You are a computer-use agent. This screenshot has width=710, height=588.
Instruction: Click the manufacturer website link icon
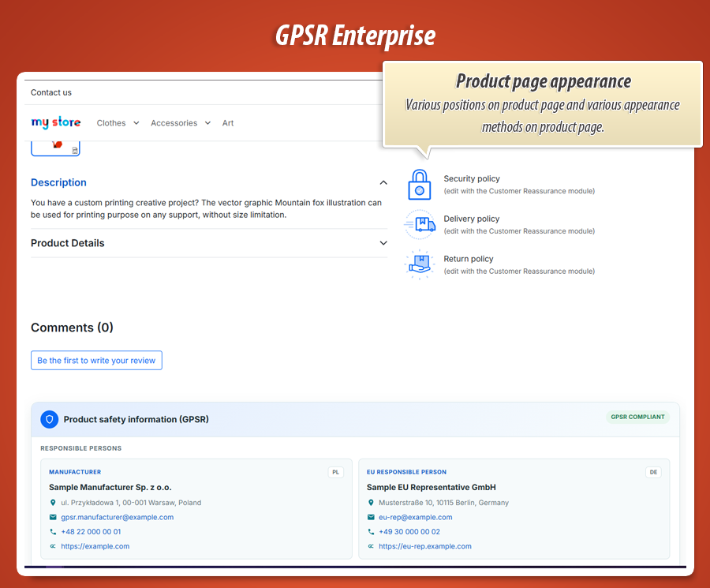coord(53,546)
